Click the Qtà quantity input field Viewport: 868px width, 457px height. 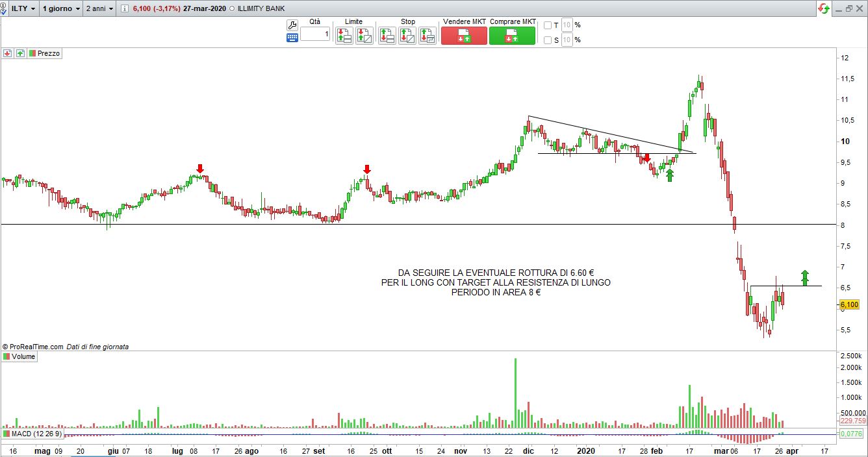click(315, 34)
